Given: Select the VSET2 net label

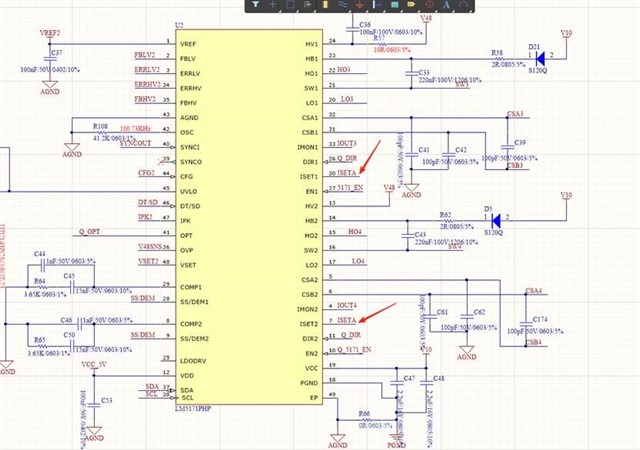Looking at the screenshot, I should 148,261.
